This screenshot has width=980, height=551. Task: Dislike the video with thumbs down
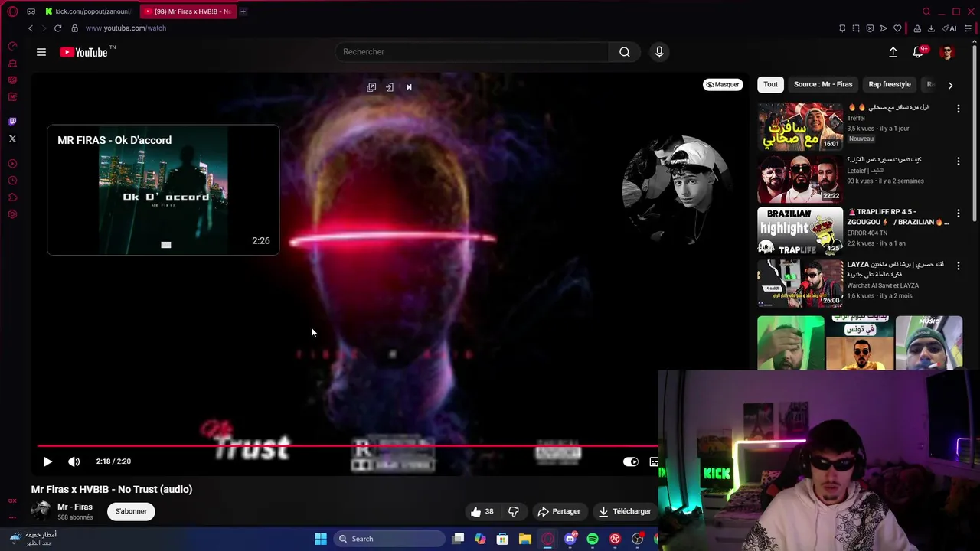click(x=514, y=511)
